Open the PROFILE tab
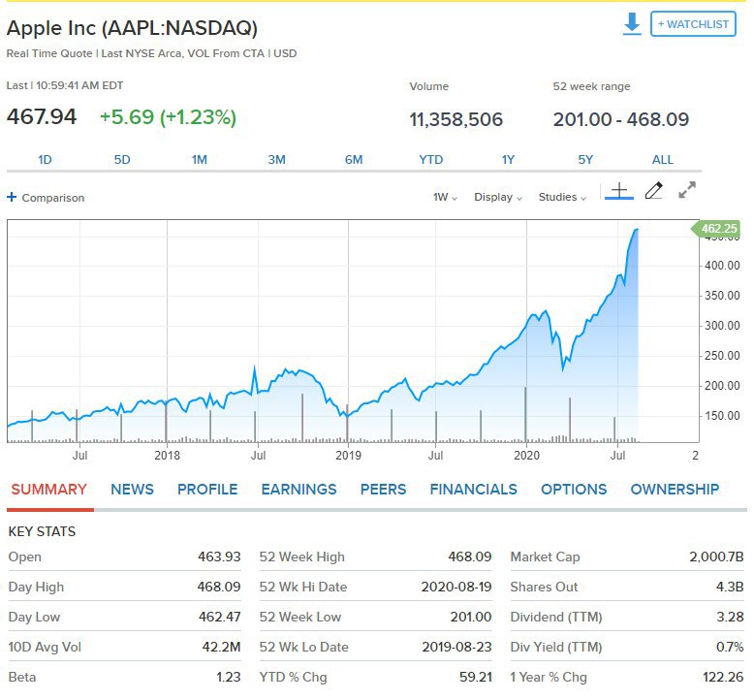The height and width of the screenshot is (700, 754). coord(207,490)
